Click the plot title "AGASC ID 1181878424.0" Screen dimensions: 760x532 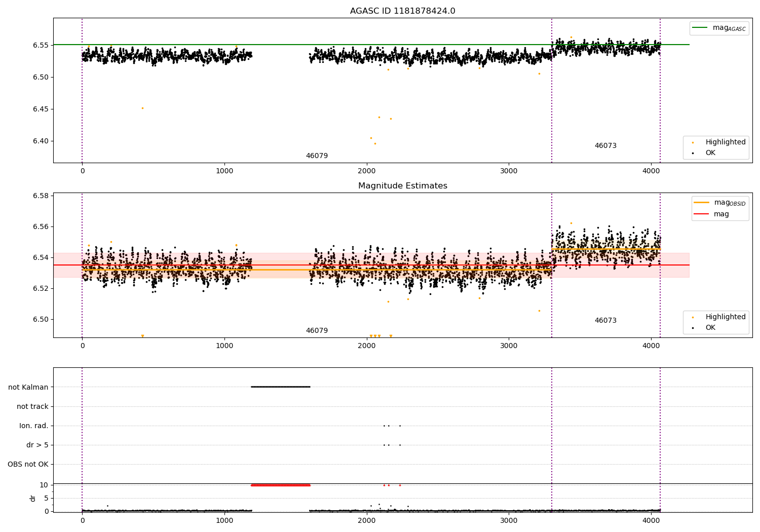tap(402, 11)
